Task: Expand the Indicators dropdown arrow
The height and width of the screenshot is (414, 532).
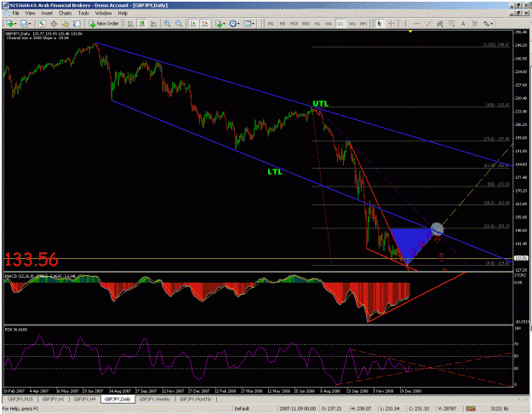Action: point(225,24)
